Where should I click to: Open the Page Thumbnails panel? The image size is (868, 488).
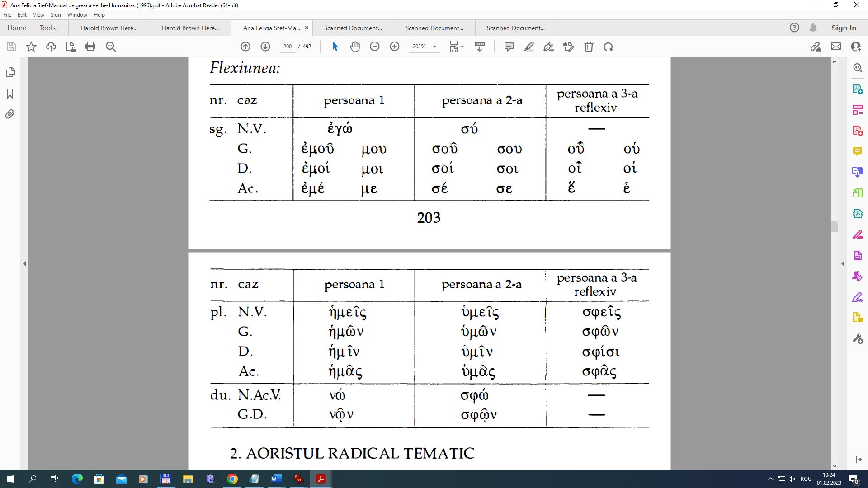click(x=10, y=72)
